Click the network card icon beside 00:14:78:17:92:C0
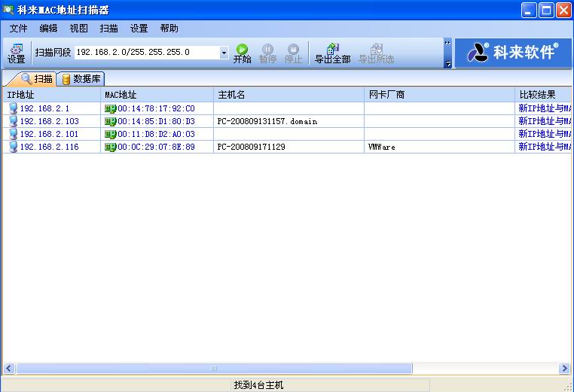Viewport: 574px width, 392px height. click(110, 109)
